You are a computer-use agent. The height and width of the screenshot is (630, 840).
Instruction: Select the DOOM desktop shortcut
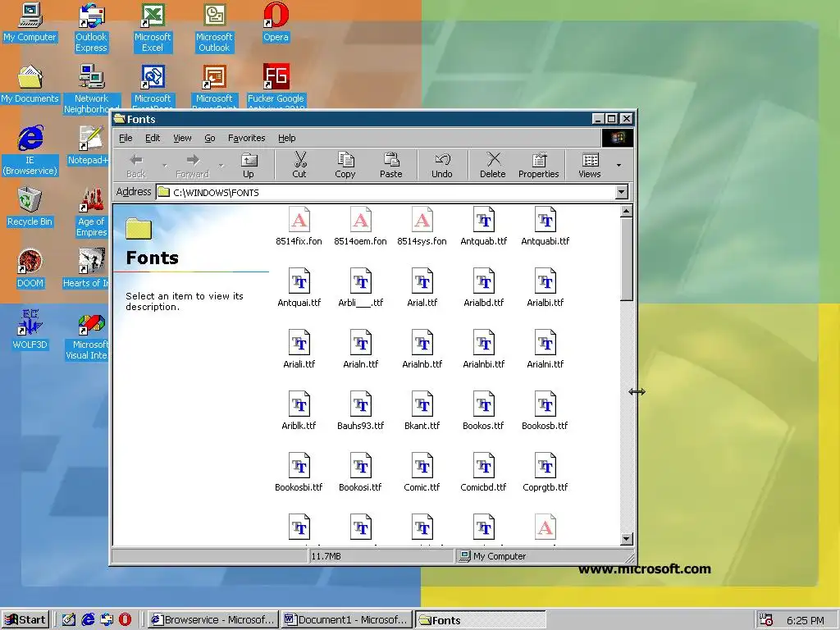[30, 269]
